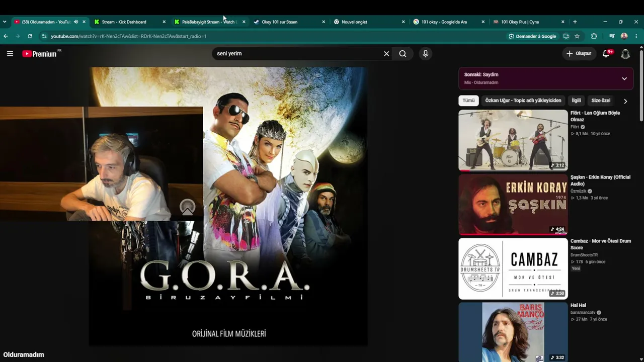Click the browser address bar URL
This screenshot has height=362, width=644.
pos(129,36)
